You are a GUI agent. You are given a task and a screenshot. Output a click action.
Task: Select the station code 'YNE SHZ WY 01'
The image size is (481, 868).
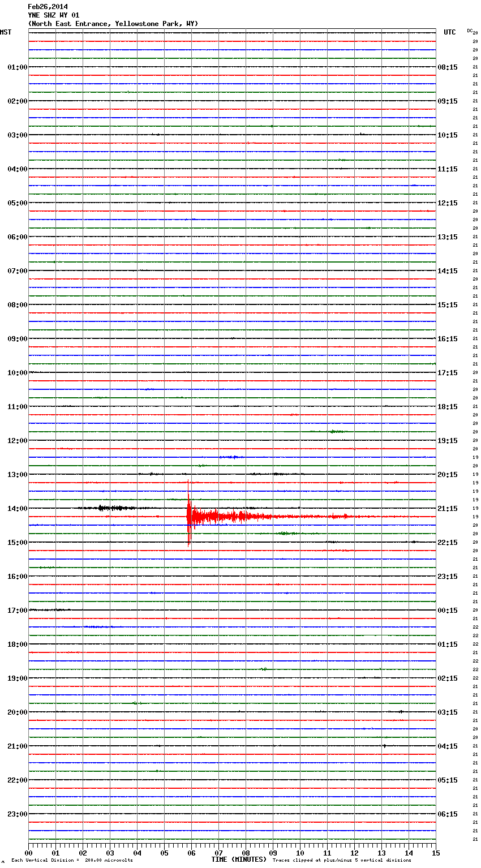pyautogui.click(x=54, y=15)
